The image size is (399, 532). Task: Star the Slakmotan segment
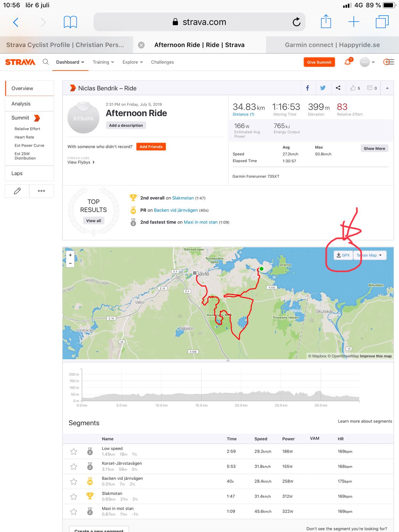(74, 496)
